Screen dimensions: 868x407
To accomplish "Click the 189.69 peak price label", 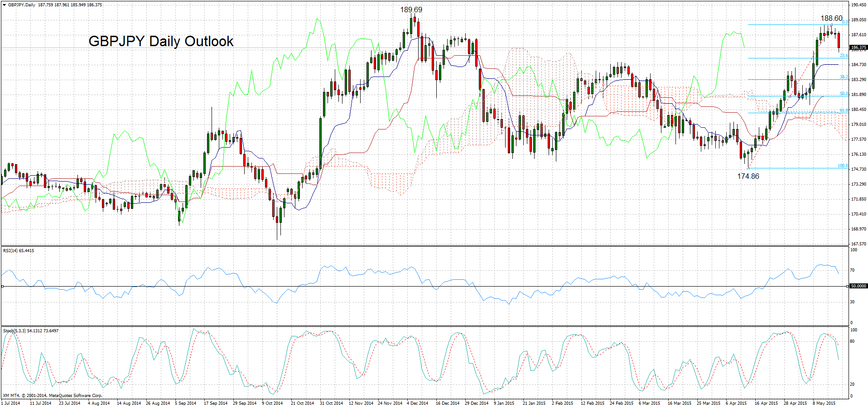I will (411, 10).
